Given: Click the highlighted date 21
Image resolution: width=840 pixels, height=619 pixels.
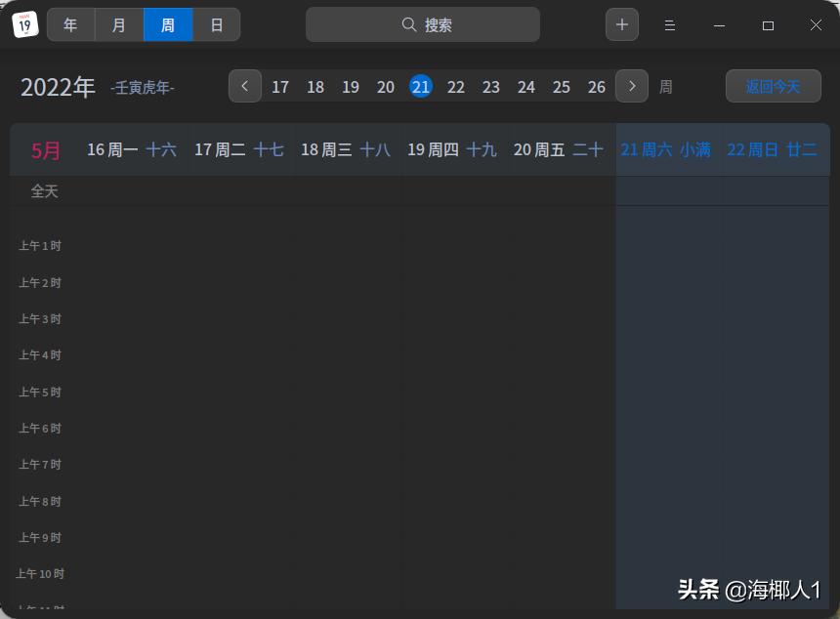Looking at the screenshot, I should pos(421,87).
